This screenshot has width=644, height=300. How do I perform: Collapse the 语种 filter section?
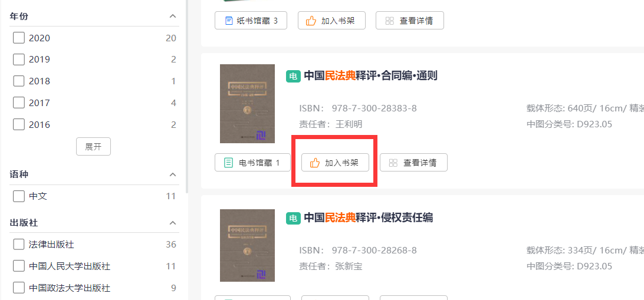point(172,174)
